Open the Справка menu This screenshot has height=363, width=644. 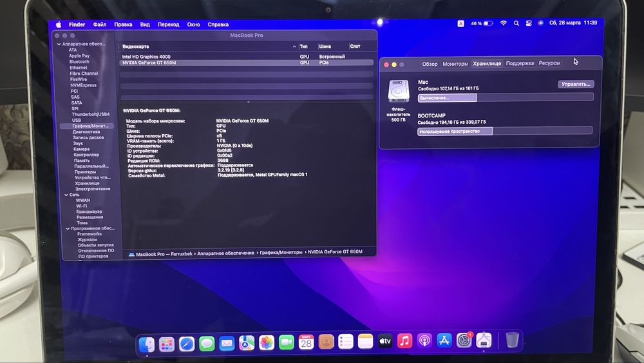coord(218,25)
